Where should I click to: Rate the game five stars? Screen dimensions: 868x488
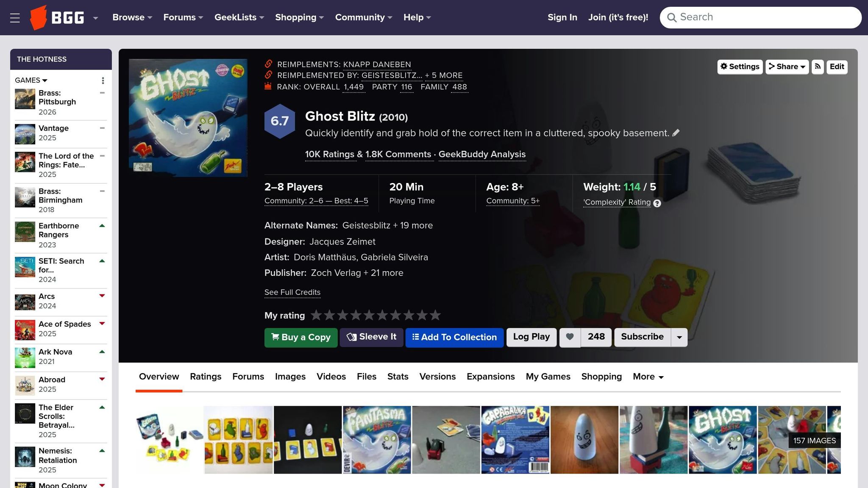tap(369, 315)
